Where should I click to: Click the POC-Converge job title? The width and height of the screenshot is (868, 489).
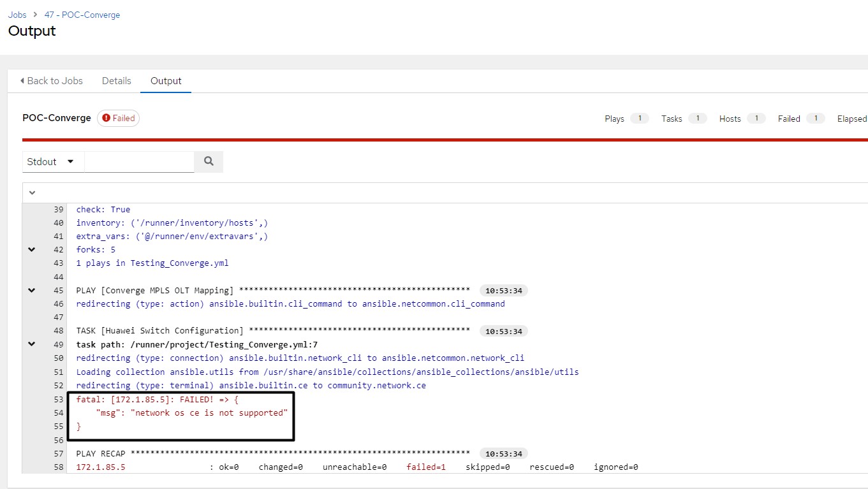(x=57, y=118)
